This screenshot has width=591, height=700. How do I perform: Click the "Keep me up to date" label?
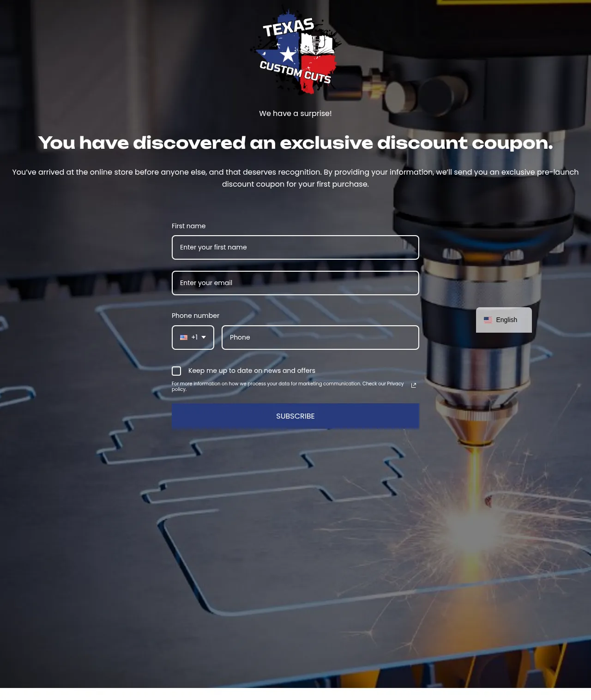[252, 371]
